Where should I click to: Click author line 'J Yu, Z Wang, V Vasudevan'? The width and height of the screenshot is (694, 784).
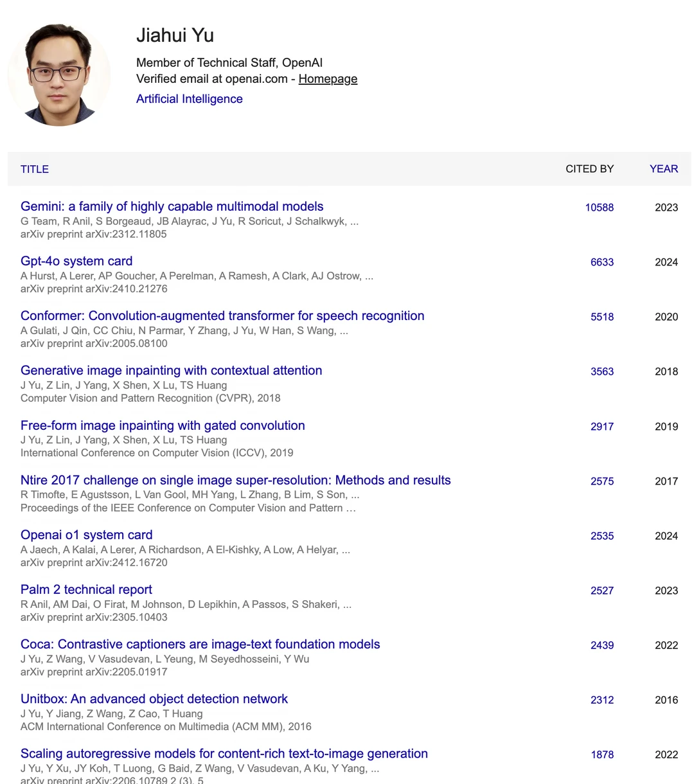click(165, 659)
